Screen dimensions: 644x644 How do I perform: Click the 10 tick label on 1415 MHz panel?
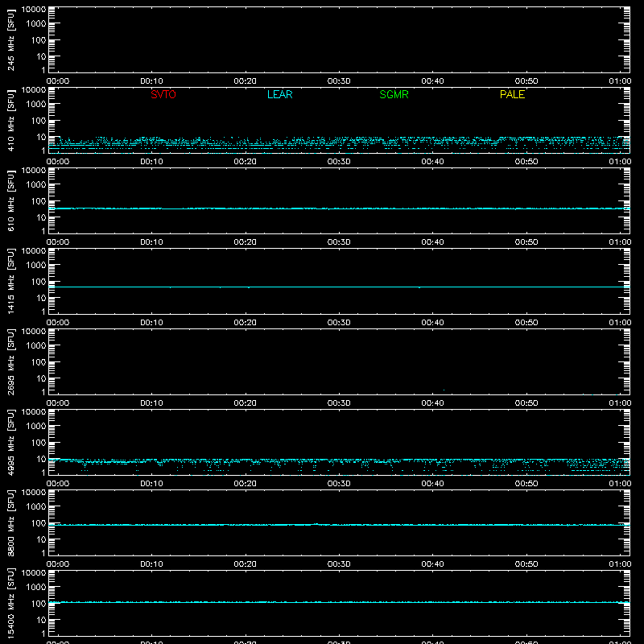pos(41,298)
